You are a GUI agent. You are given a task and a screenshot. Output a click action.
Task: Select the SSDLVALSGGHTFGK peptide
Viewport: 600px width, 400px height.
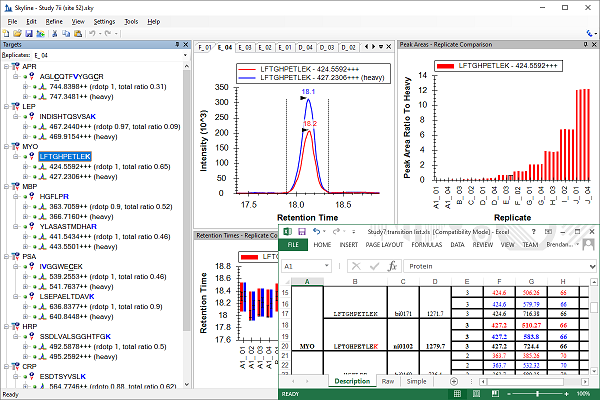(75, 336)
